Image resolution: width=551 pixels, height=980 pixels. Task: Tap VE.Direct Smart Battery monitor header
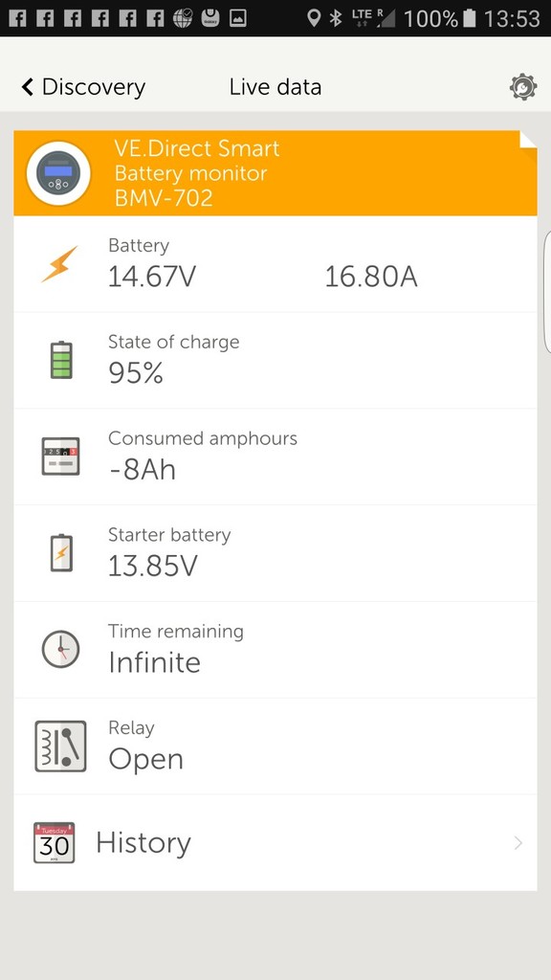275,173
